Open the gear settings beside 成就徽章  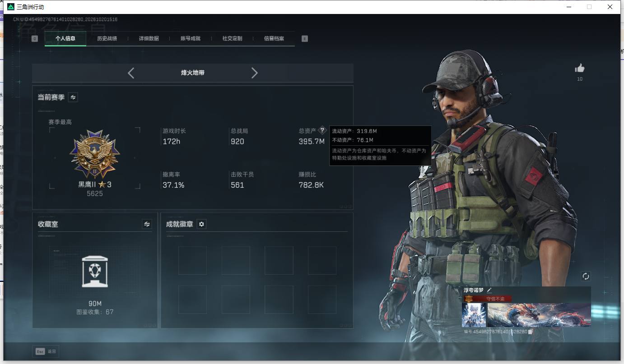201,224
